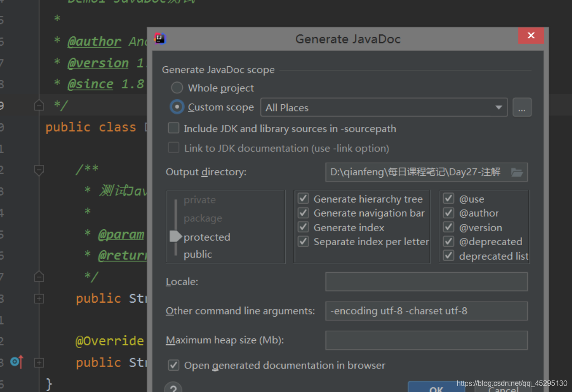This screenshot has width=572, height=392.
Task: Open help with the question mark button
Action: (x=173, y=388)
